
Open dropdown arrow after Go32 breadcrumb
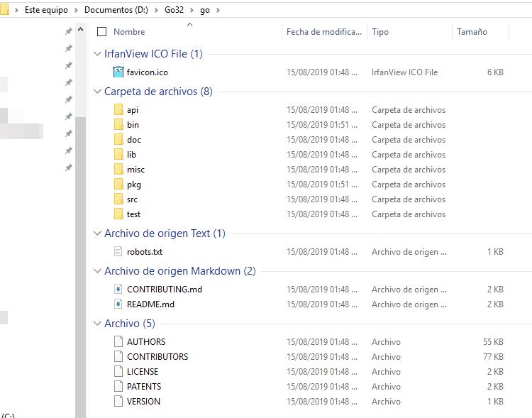pos(192,10)
